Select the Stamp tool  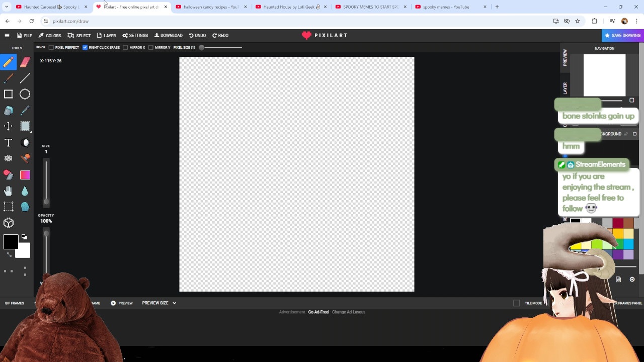point(25,158)
